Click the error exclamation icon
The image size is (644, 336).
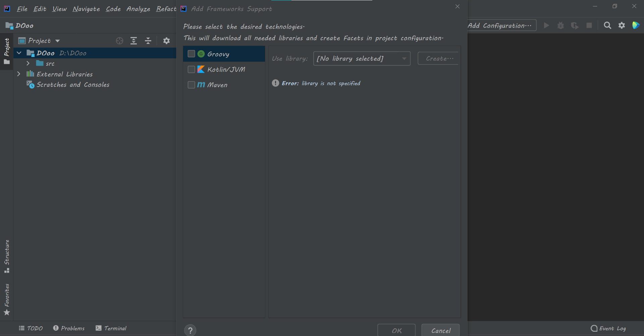tap(275, 83)
